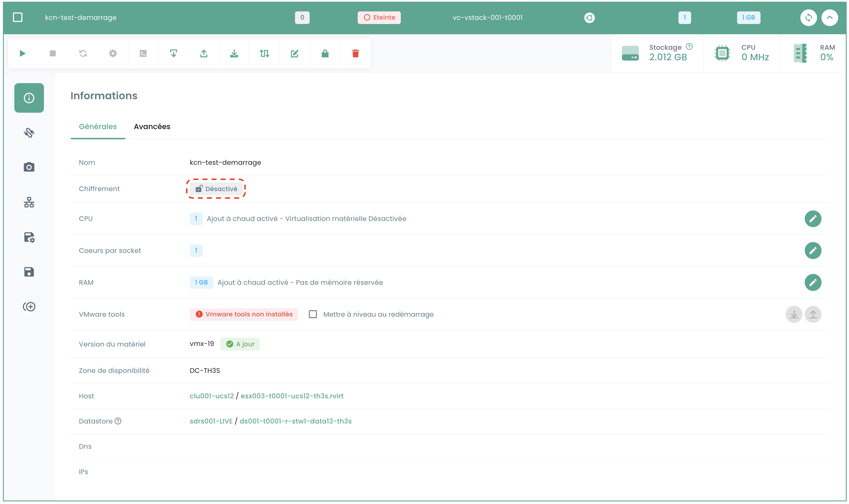Click the padlock icon in toolbar
The height and width of the screenshot is (504, 849).
click(x=325, y=53)
